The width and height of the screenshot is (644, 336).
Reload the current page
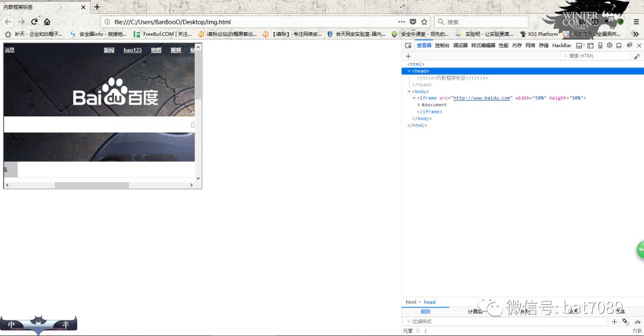pos(35,22)
